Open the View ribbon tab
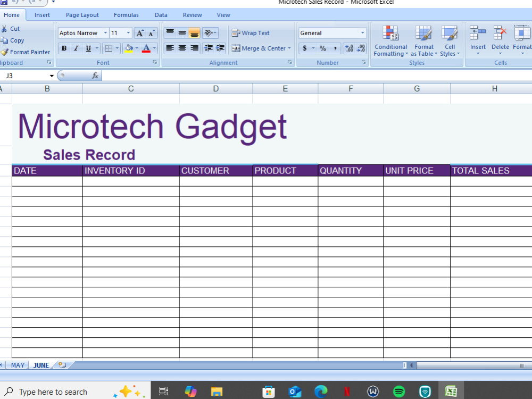This screenshot has width=532, height=399. [223, 15]
